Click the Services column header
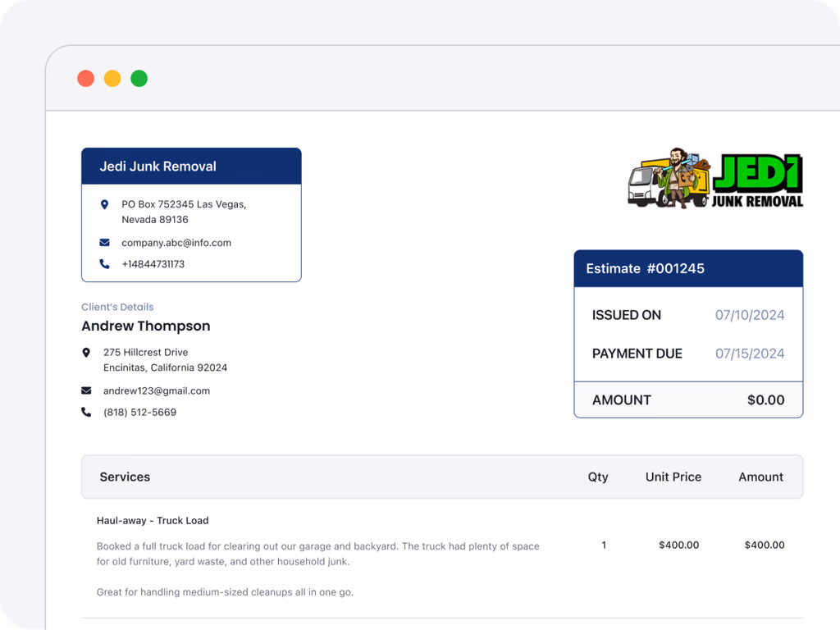 click(125, 477)
